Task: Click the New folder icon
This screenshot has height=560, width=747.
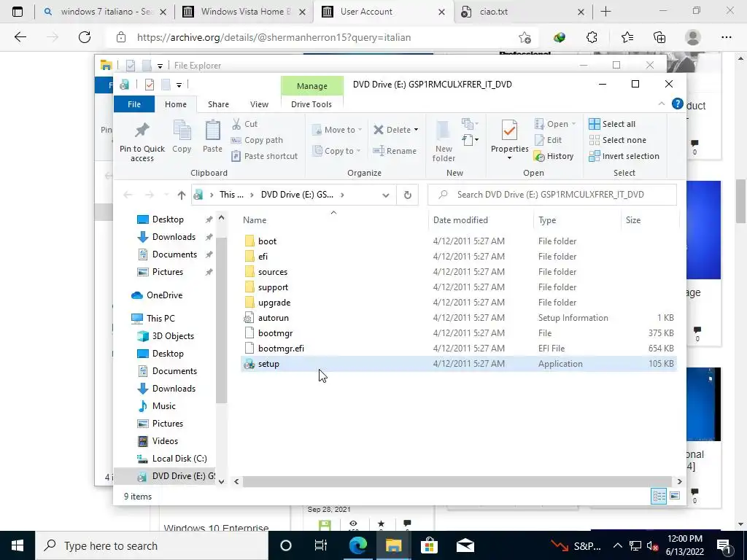Action: [443, 130]
